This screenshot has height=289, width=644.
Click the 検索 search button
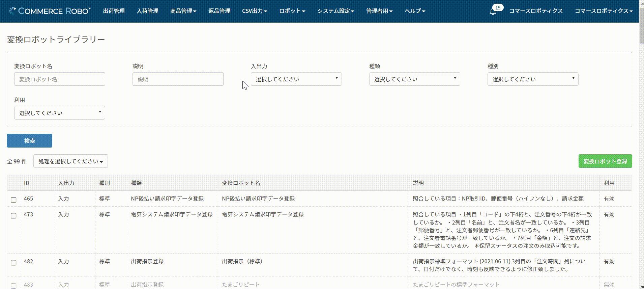(29, 140)
